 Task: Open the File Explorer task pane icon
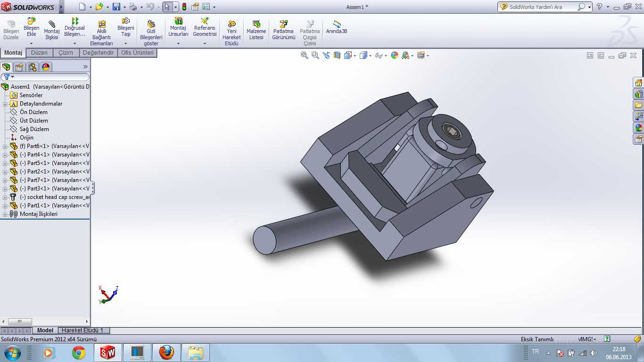pos(639,105)
